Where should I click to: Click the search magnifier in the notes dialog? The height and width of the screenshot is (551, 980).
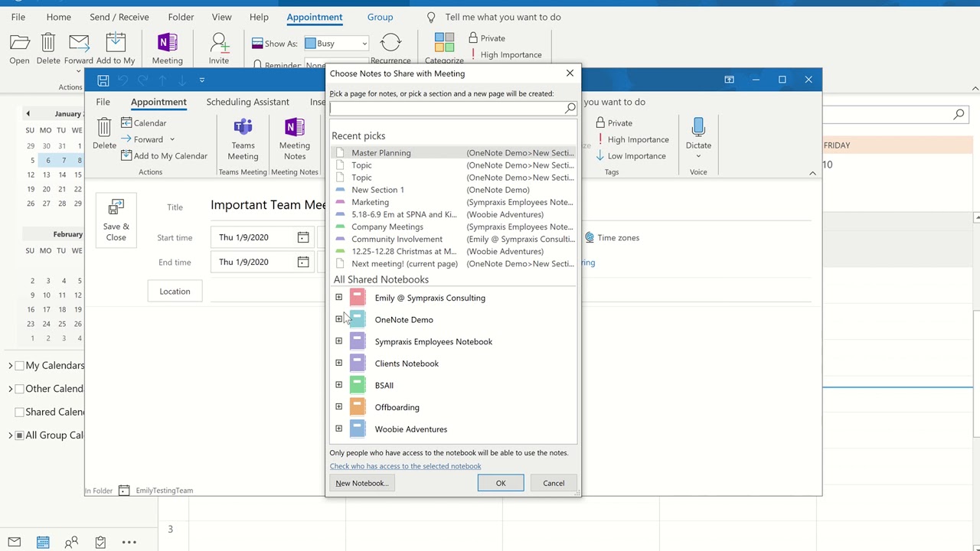(570, 109)
